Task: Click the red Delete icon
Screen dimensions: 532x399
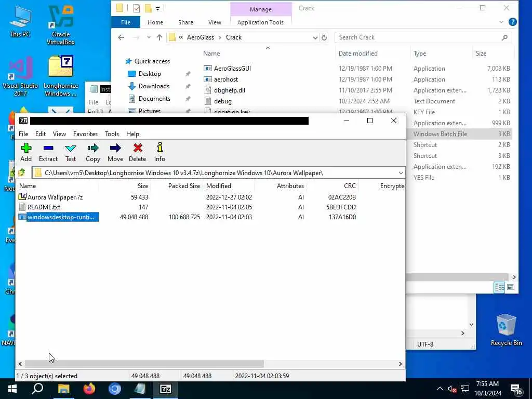Action: tap(137, 152)
